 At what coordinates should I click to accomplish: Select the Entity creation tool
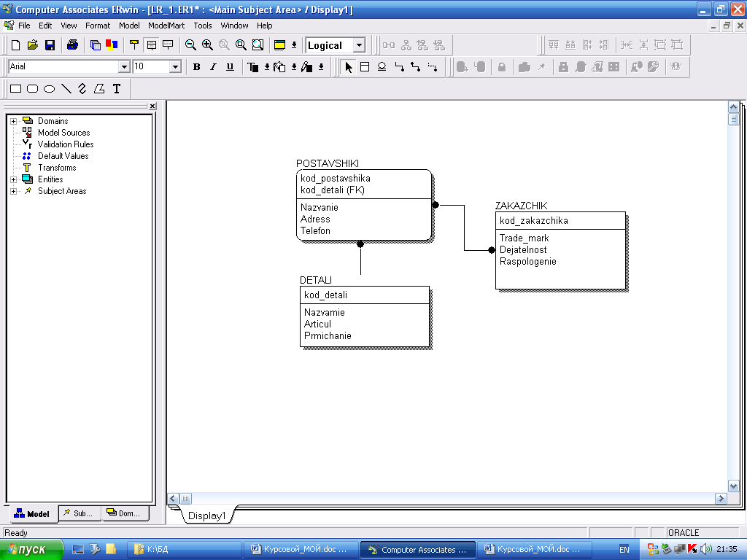point(365,67)
